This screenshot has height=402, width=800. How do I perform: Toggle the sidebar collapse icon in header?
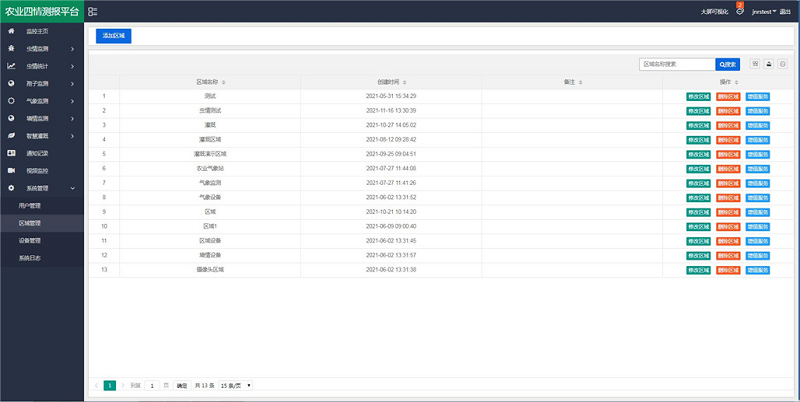tap(92, 11)
